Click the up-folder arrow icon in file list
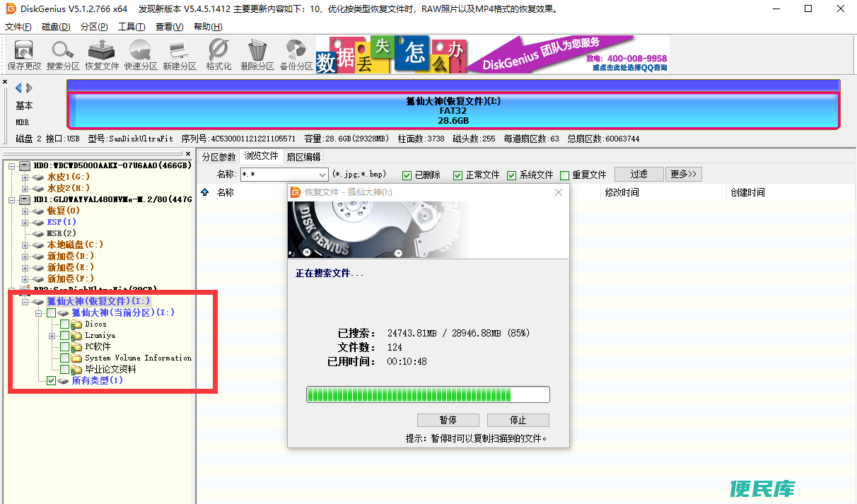 pyautogui.click(x=205, y=192)
